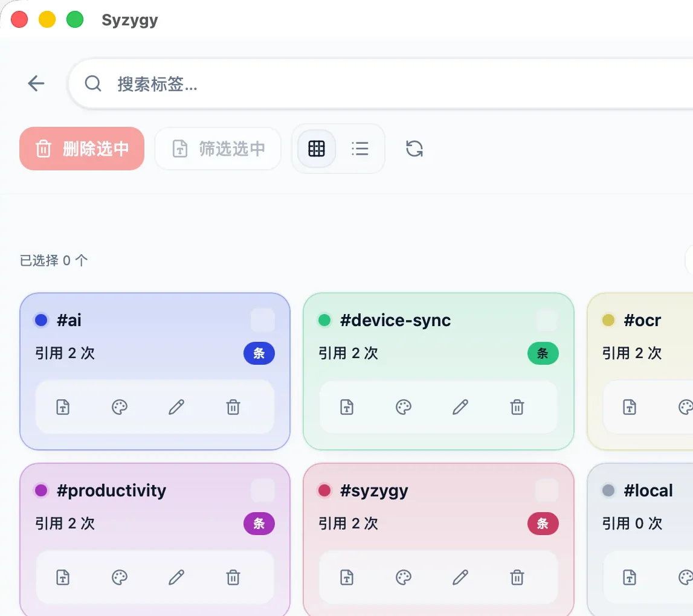Viewport: 693px width, 616px height.
Task: Click the green 条 badge on #device-sync
Action: tap(543, 353)
